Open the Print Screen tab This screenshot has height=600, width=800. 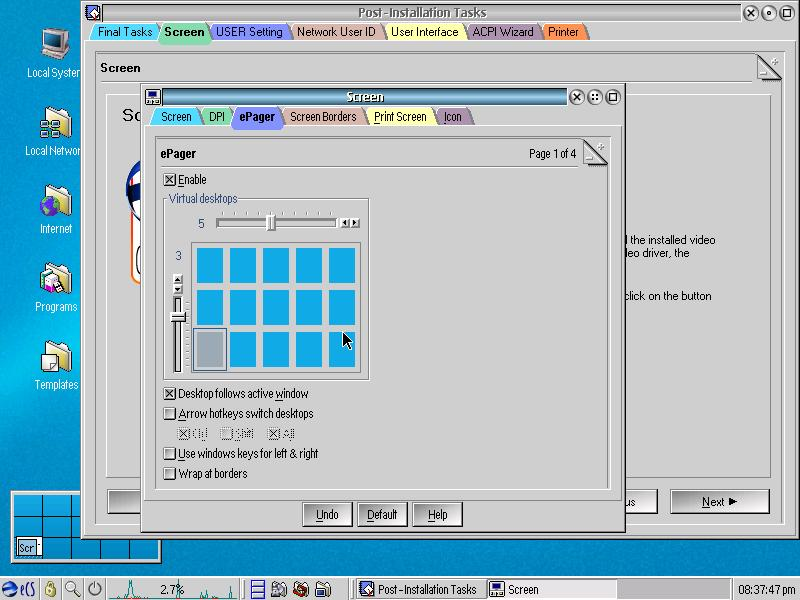coord(400,117)
